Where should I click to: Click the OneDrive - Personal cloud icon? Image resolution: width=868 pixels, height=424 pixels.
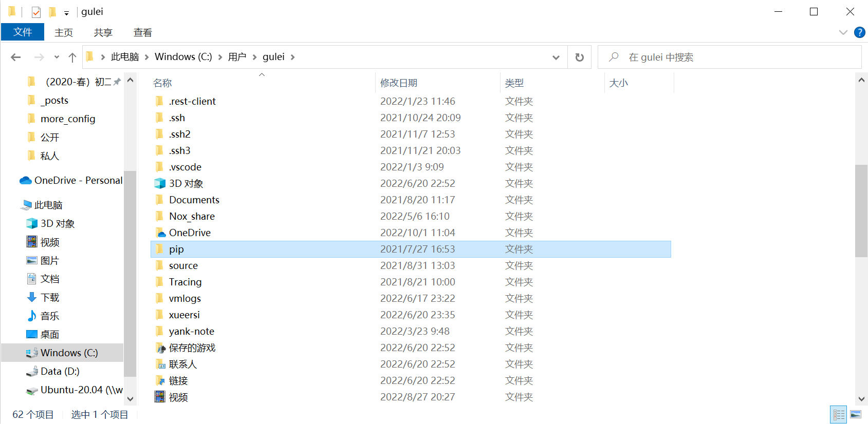(x=26, y=180)
